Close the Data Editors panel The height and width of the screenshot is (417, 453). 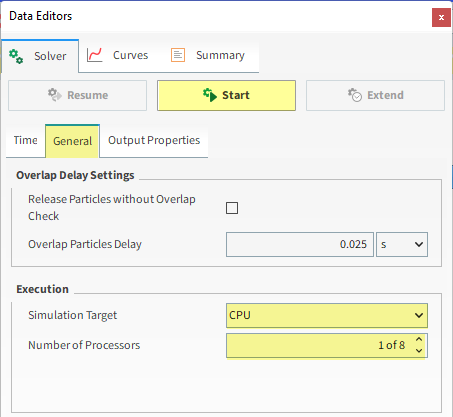[441, 17]
